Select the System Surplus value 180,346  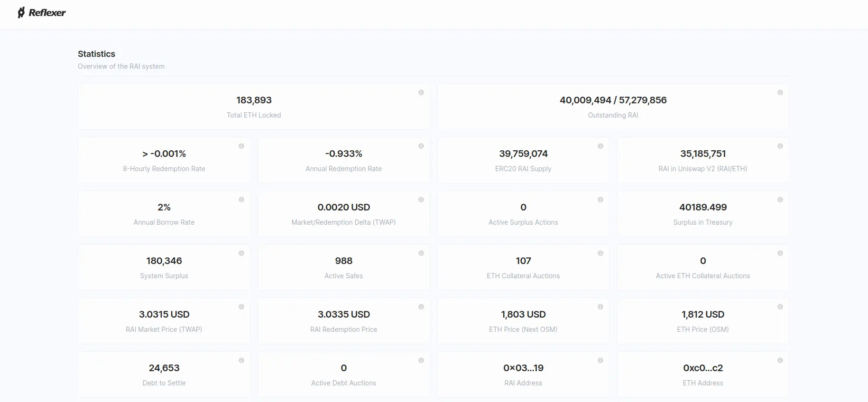pyautogui.click(x=164, y=261)
